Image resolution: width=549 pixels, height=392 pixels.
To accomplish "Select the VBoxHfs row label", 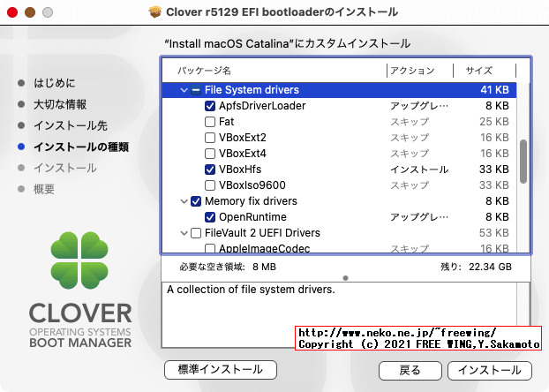I will pyautogui.click(x=240, y=170).
